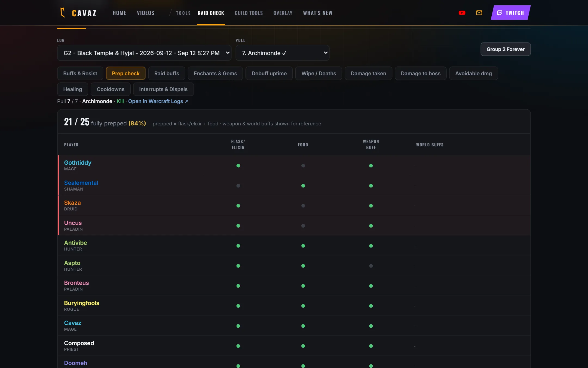Click player name Gothtiddy
Screen dimensions: 588x368
(78, 162)
